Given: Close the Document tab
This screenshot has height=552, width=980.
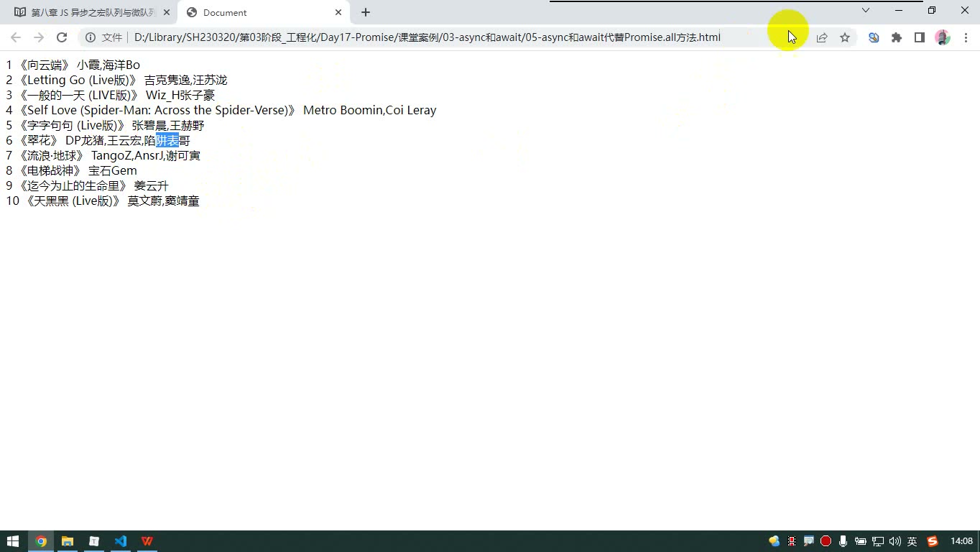Looking at the screenshot, I should click(338, 12).
